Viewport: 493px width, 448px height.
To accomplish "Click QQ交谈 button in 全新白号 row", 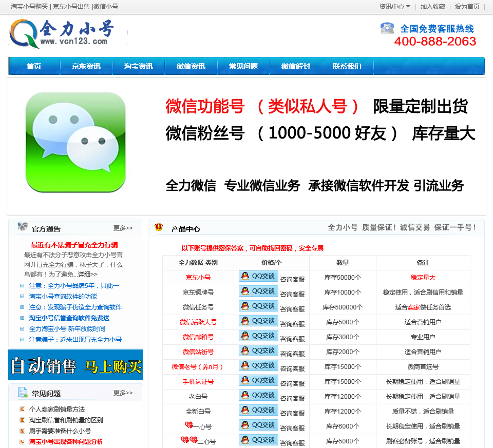I will 258,411.
